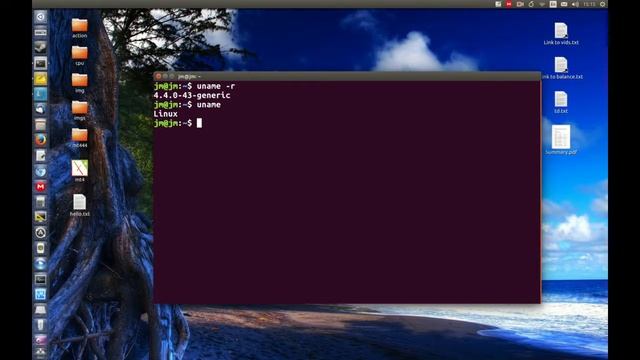Select 'Link to vids.txt' desktop file
Viewport: 640px width, 360px height.
point(561,34)
